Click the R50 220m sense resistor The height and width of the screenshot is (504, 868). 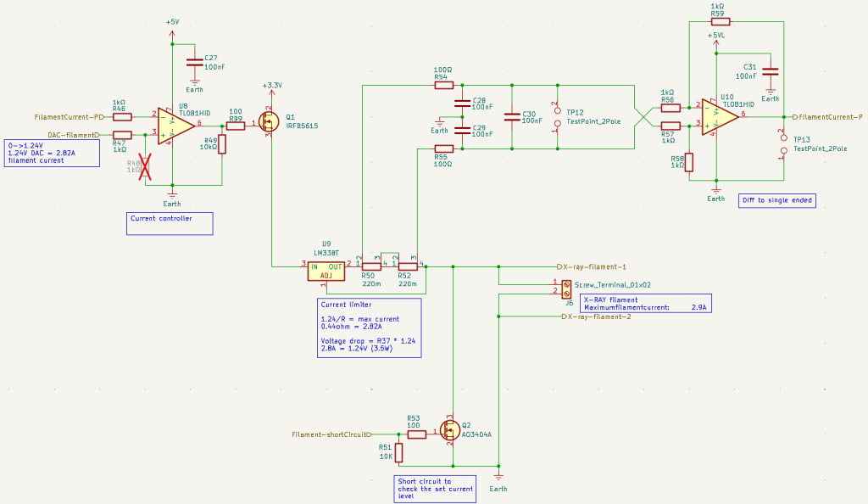point(371,266)
